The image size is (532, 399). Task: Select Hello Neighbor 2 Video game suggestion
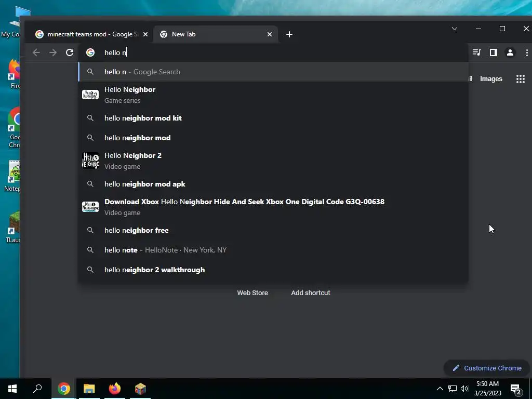273,161
